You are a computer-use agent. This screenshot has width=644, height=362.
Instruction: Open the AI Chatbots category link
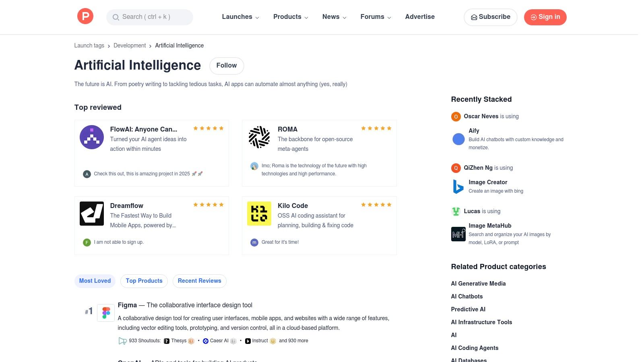click(467, 296)
